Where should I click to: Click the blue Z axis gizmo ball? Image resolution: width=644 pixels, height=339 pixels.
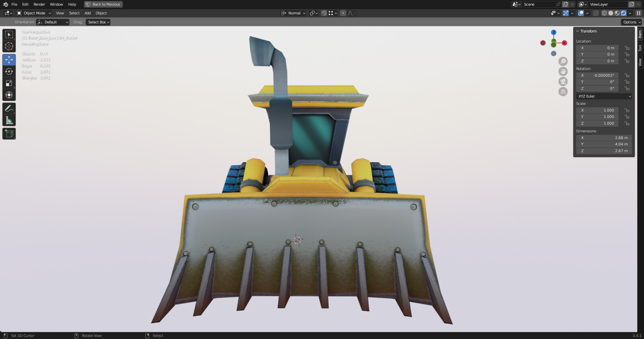554,32
